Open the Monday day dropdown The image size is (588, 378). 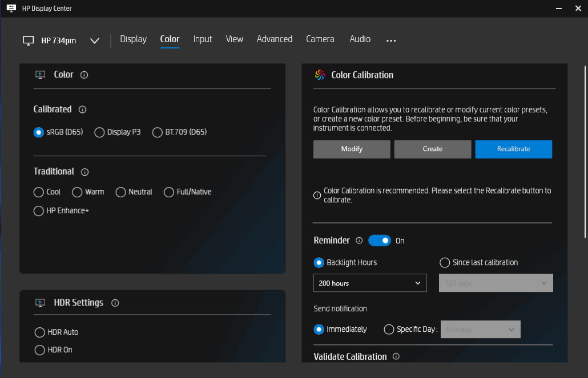click(x=480, y=330)
